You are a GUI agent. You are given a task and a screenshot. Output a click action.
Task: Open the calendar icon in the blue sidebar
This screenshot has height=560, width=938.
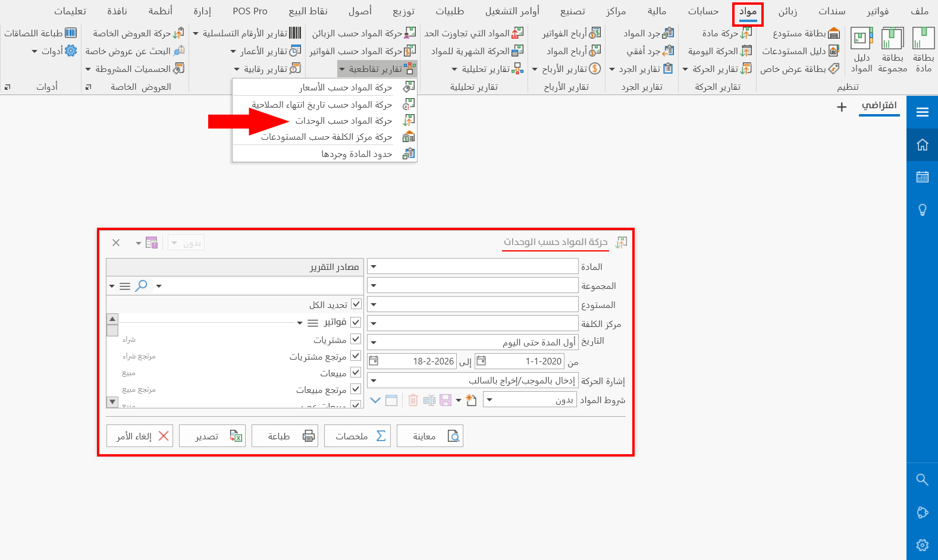point(923,177)
